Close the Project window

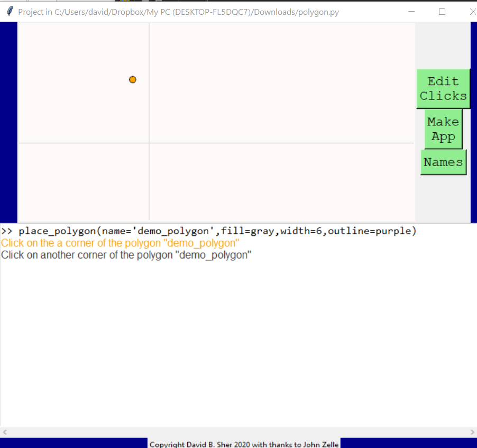click(x=472, y=12)
